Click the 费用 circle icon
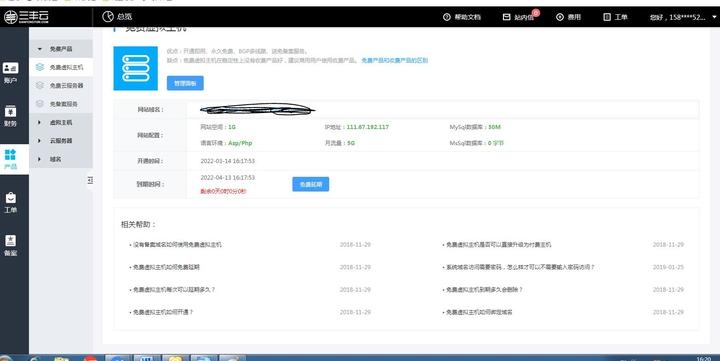The width and height of the screenshot is (720, 361). coord(560,17)
